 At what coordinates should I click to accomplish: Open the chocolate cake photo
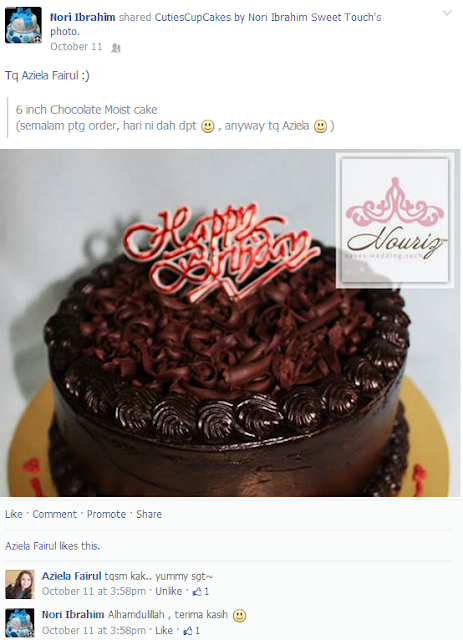(x=230, y=323)
